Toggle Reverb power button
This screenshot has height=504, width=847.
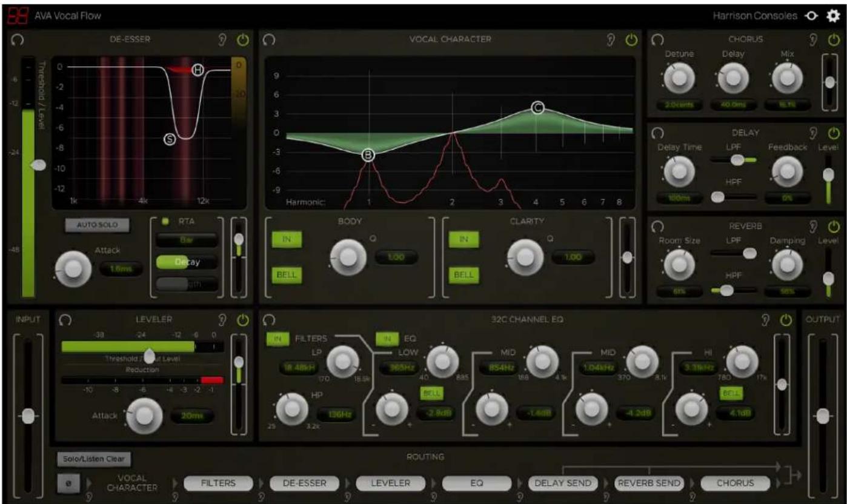834,225
